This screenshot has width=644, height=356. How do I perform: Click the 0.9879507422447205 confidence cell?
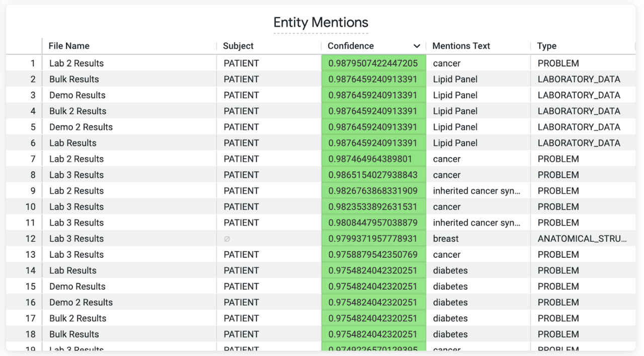coord(373,63)
